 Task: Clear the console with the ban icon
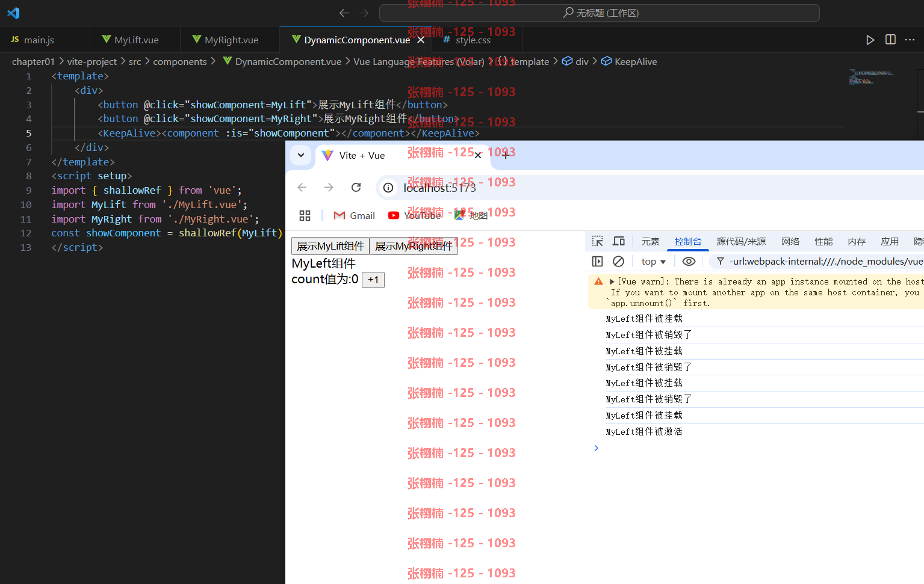[x=618, y=261]
